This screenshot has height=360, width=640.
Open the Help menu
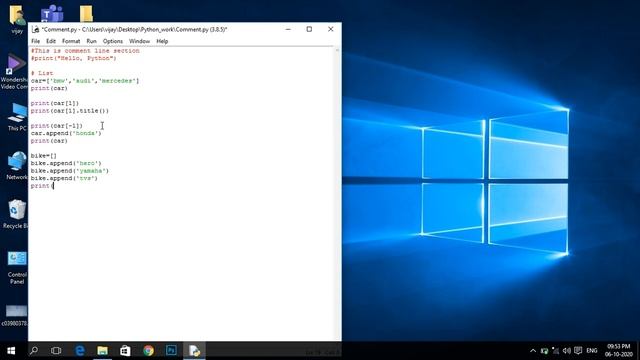(162, 41)
